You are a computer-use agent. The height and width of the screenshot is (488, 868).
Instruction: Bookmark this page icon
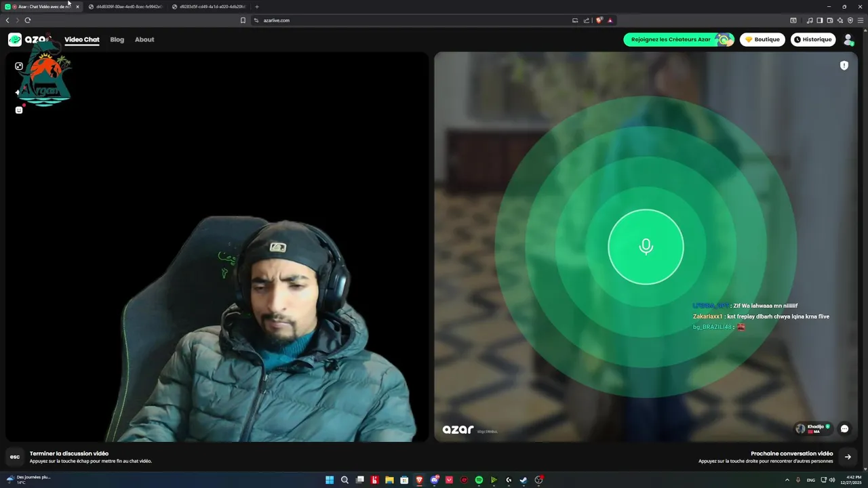coord(243,20)
